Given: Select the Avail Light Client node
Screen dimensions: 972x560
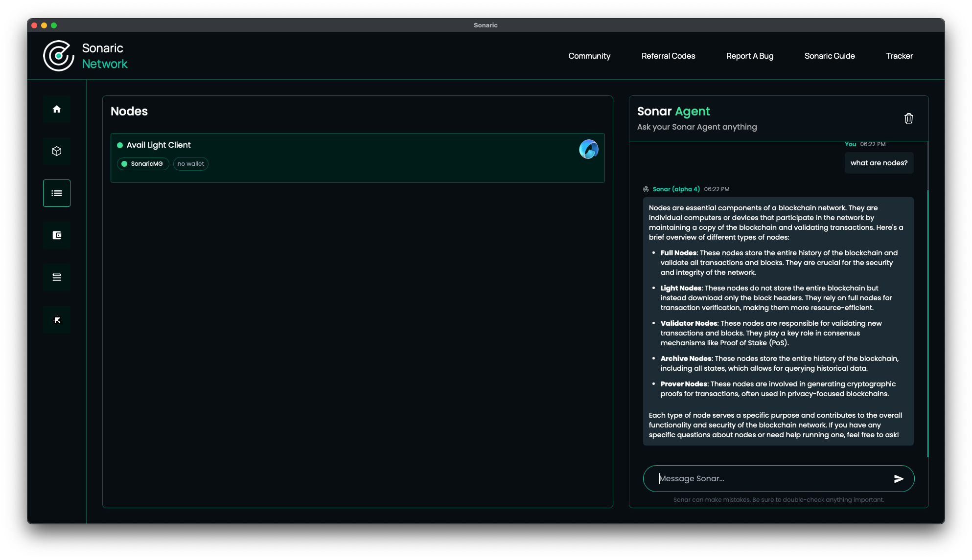Looking at the screenshot, I should 358,158.
